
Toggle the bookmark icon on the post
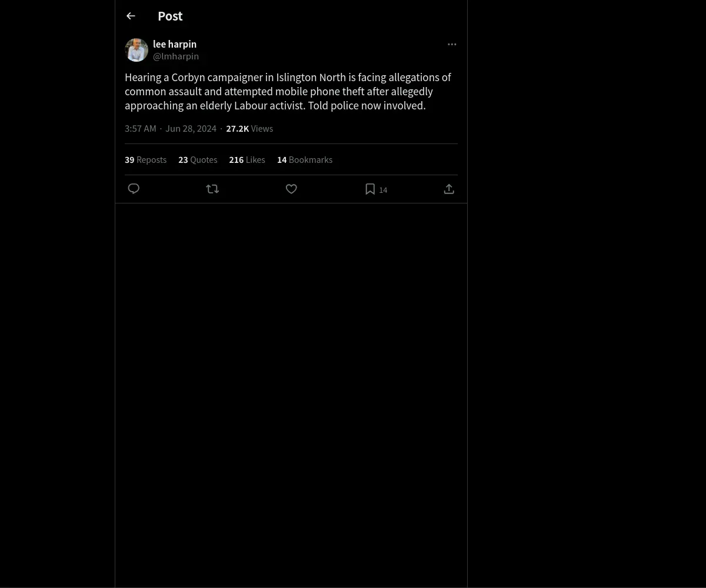(370, 189)
